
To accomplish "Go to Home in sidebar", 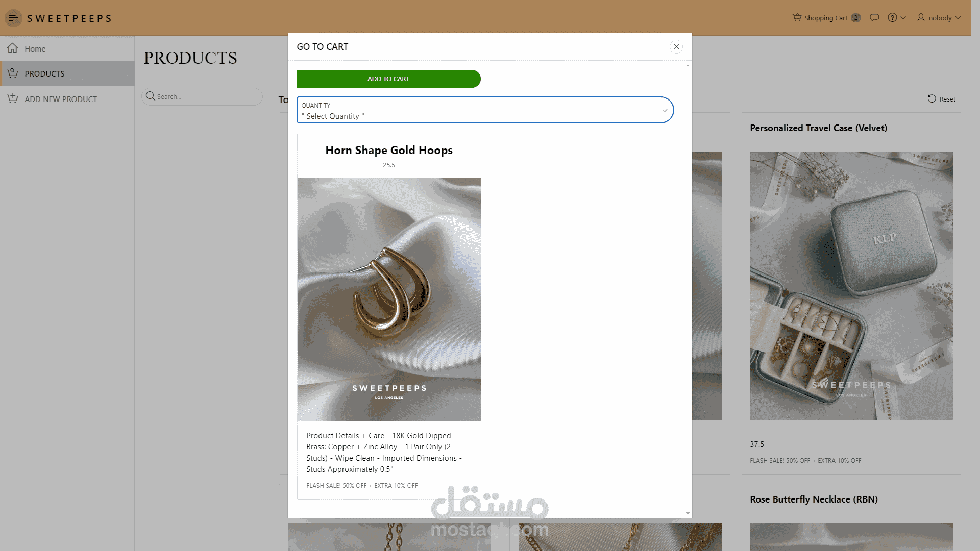I will point(35,49).
